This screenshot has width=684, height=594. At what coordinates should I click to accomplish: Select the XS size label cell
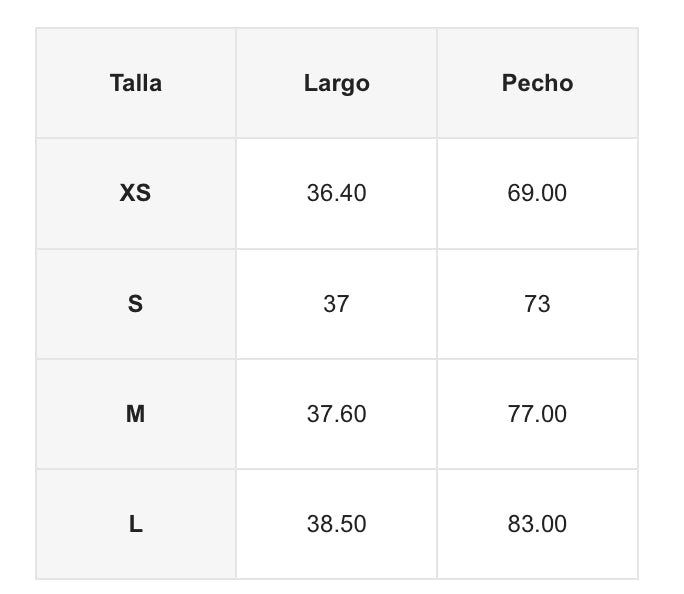pyautogui.click(x=136, y=193)
